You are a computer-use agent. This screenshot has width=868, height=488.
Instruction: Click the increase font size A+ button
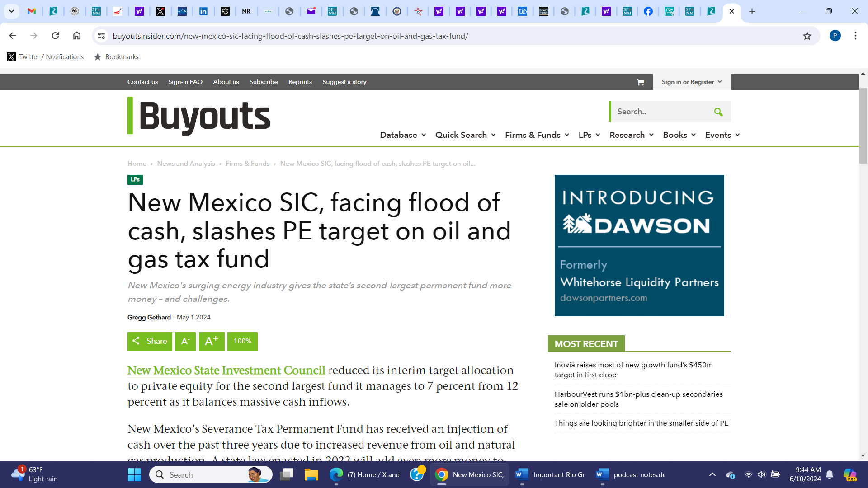[x=211, y=342]
